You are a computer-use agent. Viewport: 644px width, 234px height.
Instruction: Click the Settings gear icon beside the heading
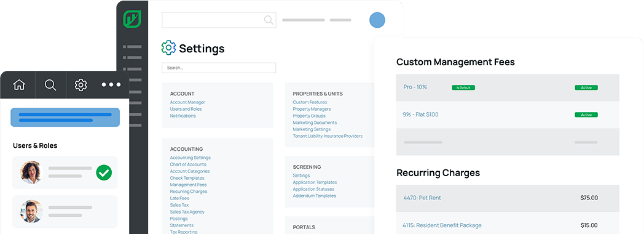[168, 47]
